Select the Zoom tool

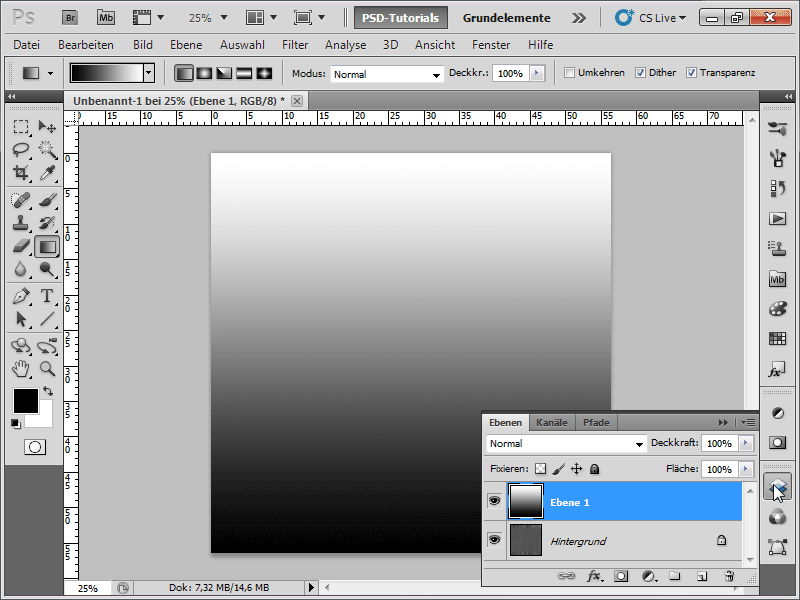pyautogui.click(x=47, y=369)
